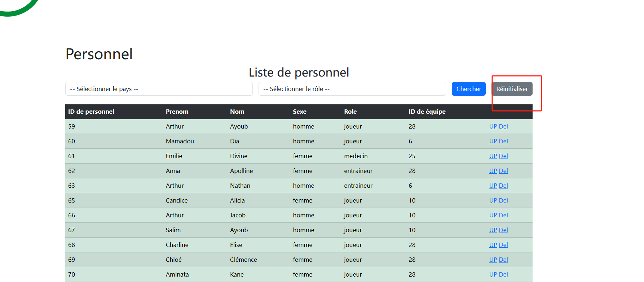This screenshot has width=644, height=282.
Task: Click UP link for Aminata Kane
Action: 493,274
